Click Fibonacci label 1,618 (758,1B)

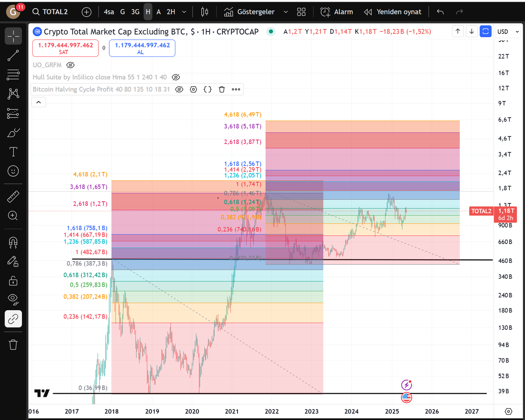point(87,228)
